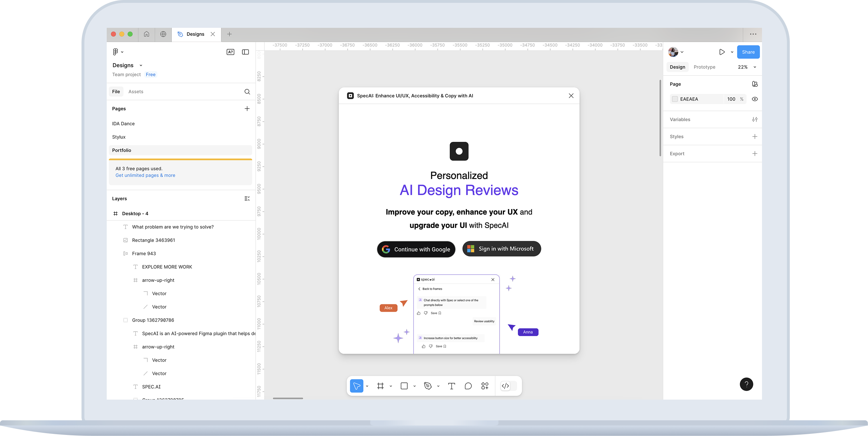This screenshot has width=868, height=436.
Task: Open the 22% zoom dropdown
Action: (x=747, y=67)
